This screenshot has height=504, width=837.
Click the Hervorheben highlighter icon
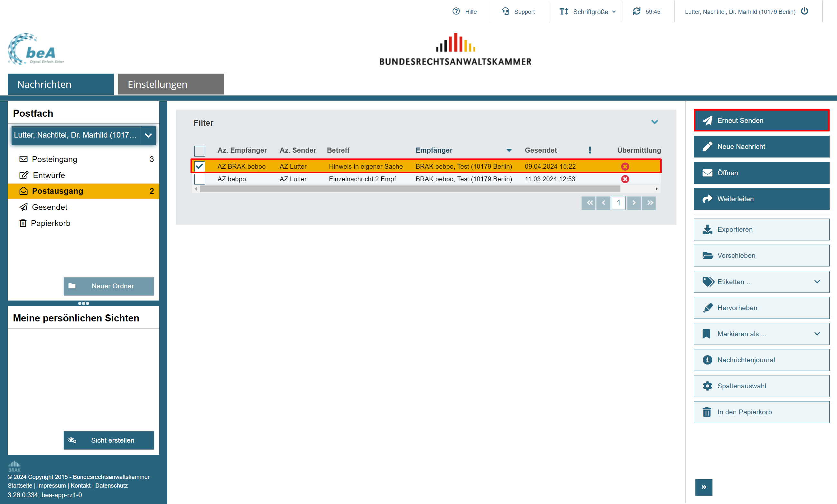tap(708, 308)
